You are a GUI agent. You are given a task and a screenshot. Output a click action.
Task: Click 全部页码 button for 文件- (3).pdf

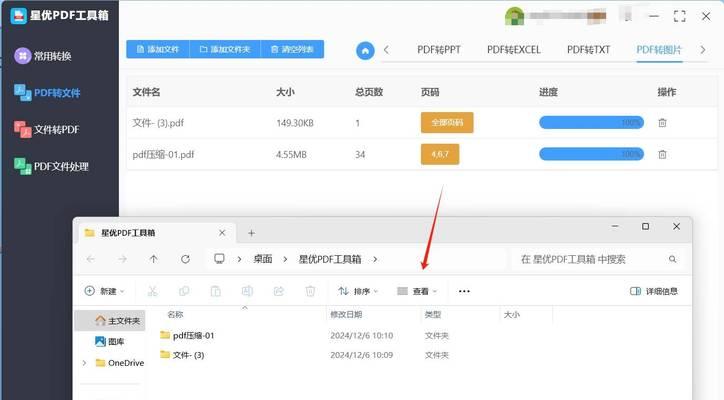tap(447, 122)
